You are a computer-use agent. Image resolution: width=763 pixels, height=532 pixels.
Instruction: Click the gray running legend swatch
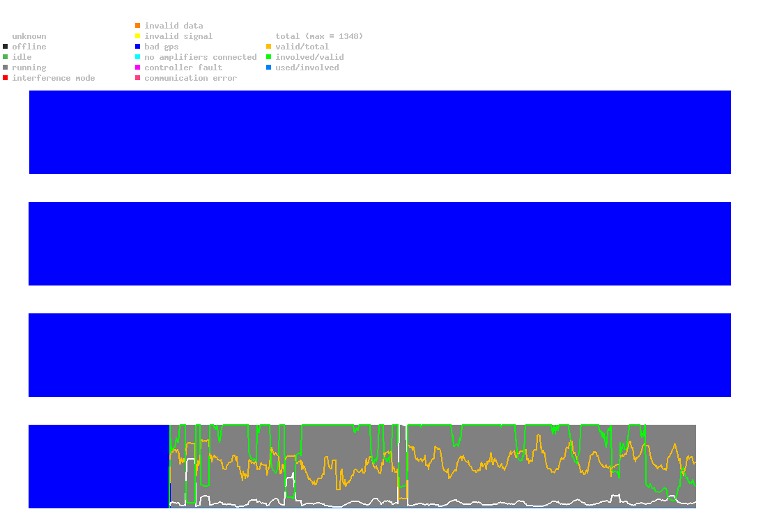(6, 68)
